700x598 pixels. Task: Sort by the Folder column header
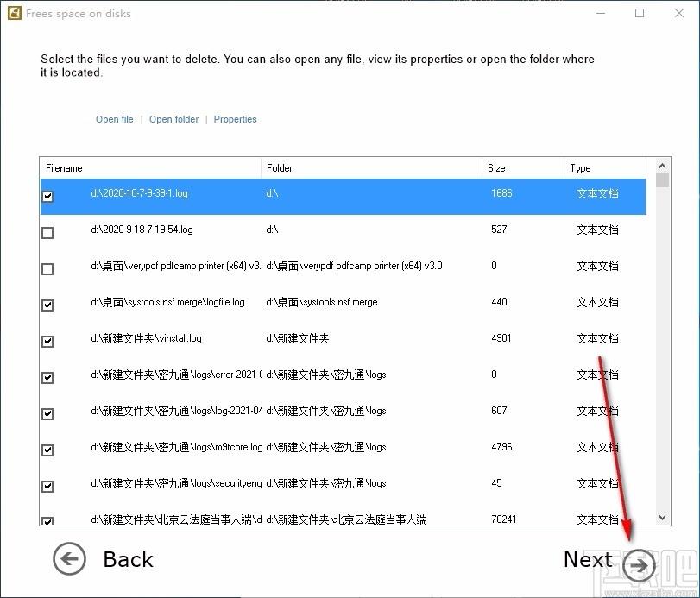tap(371, 168)
